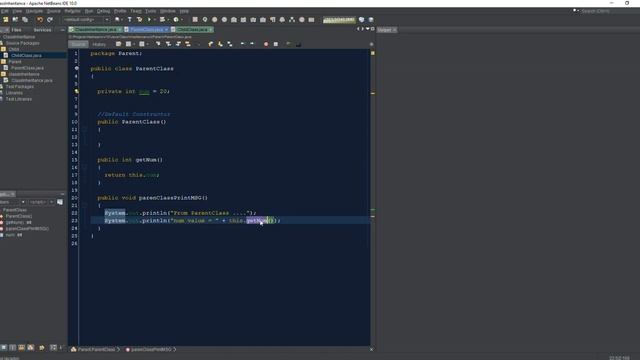
Task: Click the Shift Line Right icon in the editor toolbar
Action: click(x=252, y=44)
